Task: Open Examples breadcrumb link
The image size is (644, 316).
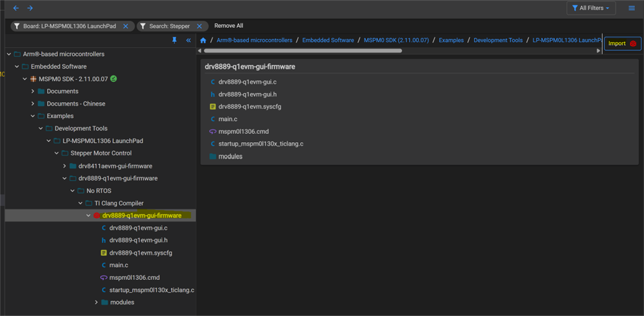Action: coord(451,40)
